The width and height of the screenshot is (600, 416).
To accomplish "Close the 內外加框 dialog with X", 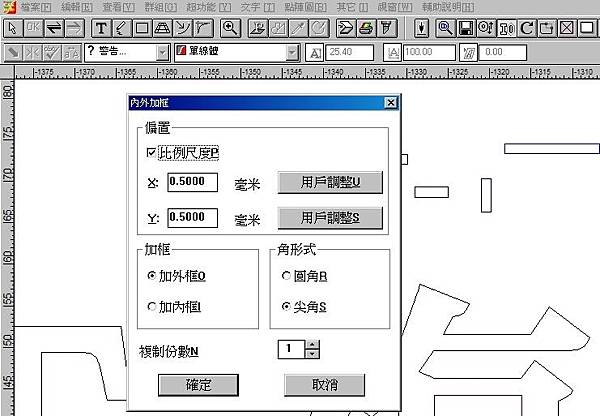I will coord(391,103).
